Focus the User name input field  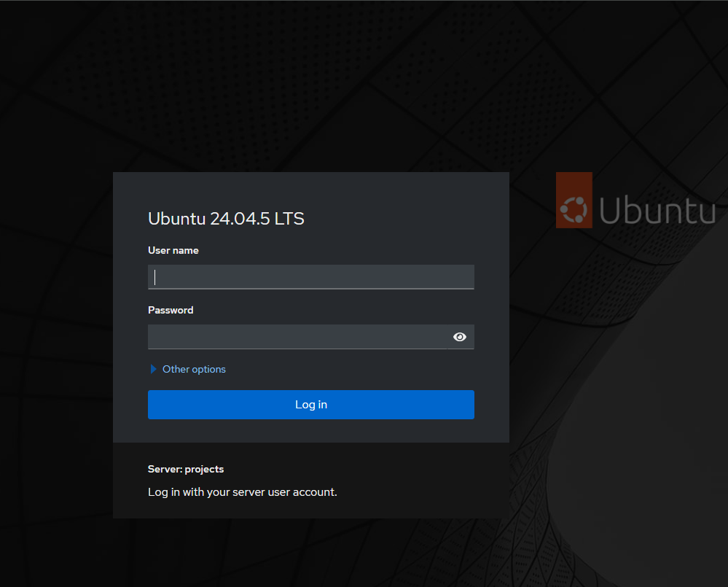point(311,277)
